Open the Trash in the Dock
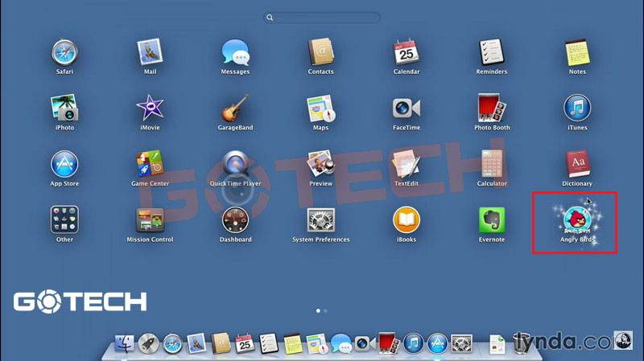Viewport: 644px width, 361px height. pyautogui.click(x=521, y=343)
